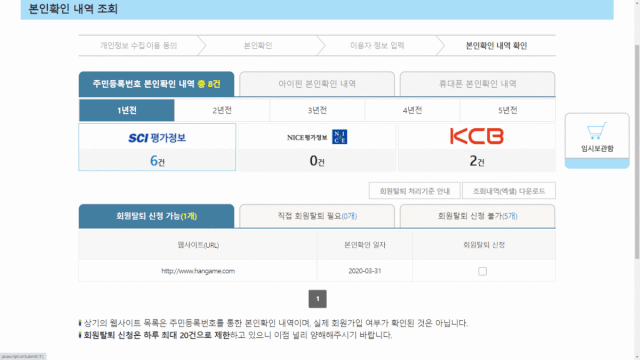The width and height of the screenshot is (640, 360).
Task: Click the 본인확인 일자 column header
Action: pyautogui.click(x=364, y=245)
